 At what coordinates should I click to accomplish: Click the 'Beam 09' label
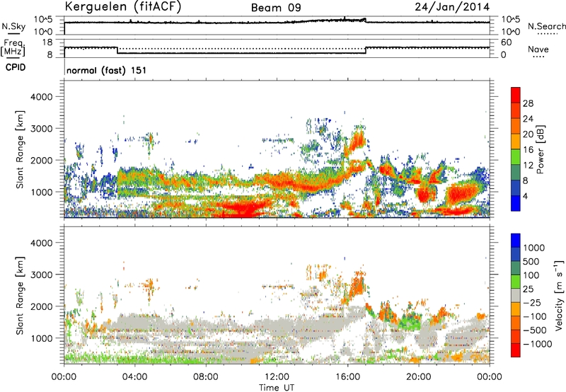276,8
